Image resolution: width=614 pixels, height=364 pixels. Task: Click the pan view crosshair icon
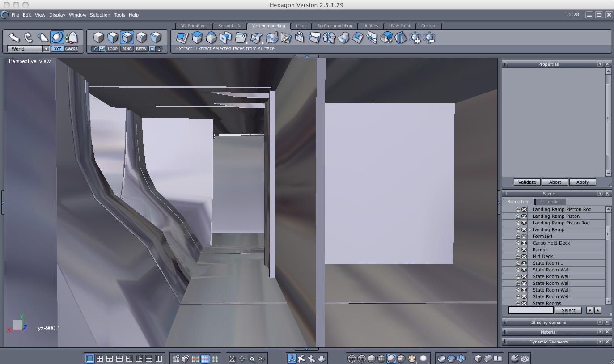coord(242,359)
